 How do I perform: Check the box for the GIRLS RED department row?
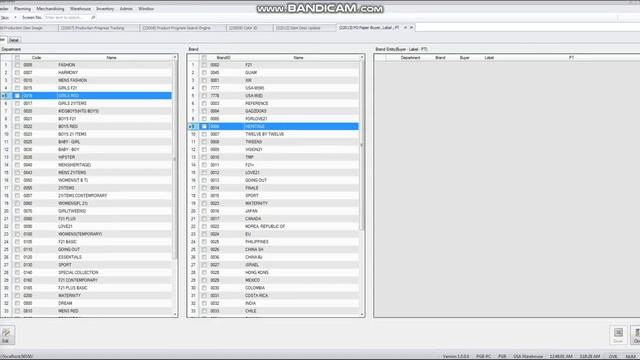17,96
